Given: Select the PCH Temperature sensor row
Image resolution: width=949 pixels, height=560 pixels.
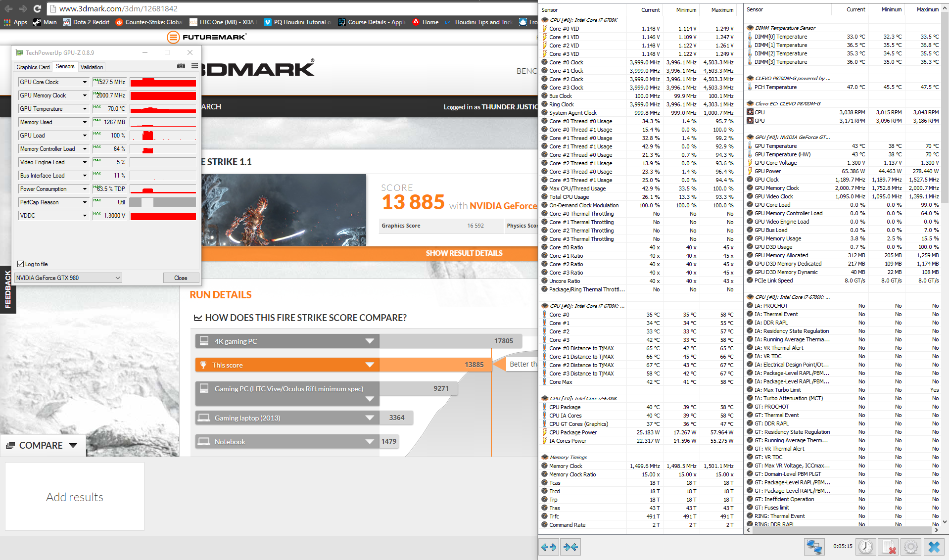Looking at the screenshot, I should click(x=843, y=87).
